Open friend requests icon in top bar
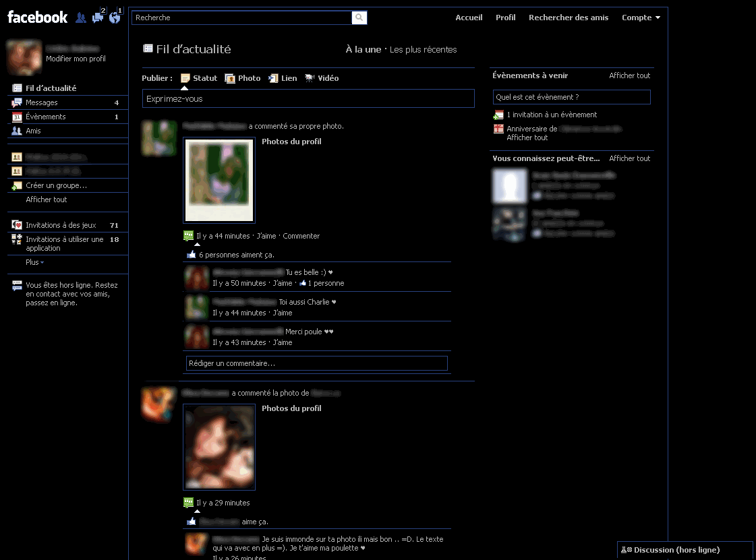The width and height of the screenshot is (756, 560). [81, 18]
